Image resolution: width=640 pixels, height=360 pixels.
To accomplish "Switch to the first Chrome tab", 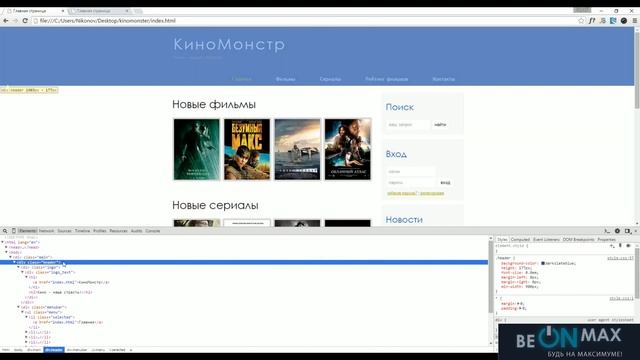I will point(36,11).
